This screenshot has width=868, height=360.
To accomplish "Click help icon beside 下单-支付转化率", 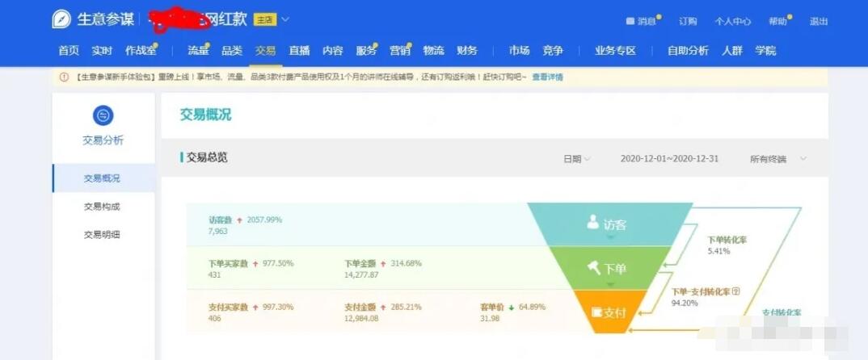I will (x=735, y=291).
